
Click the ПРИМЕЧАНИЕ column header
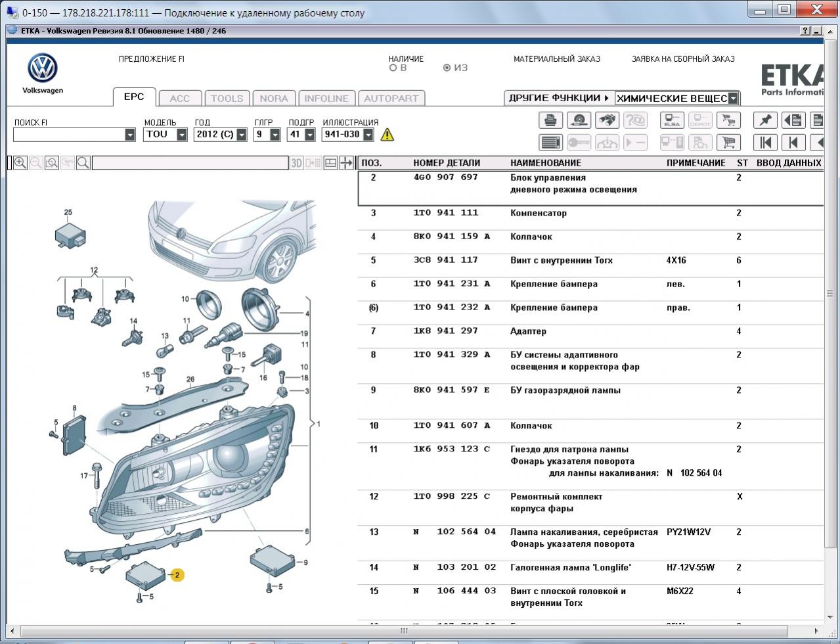tap(696, 163)
